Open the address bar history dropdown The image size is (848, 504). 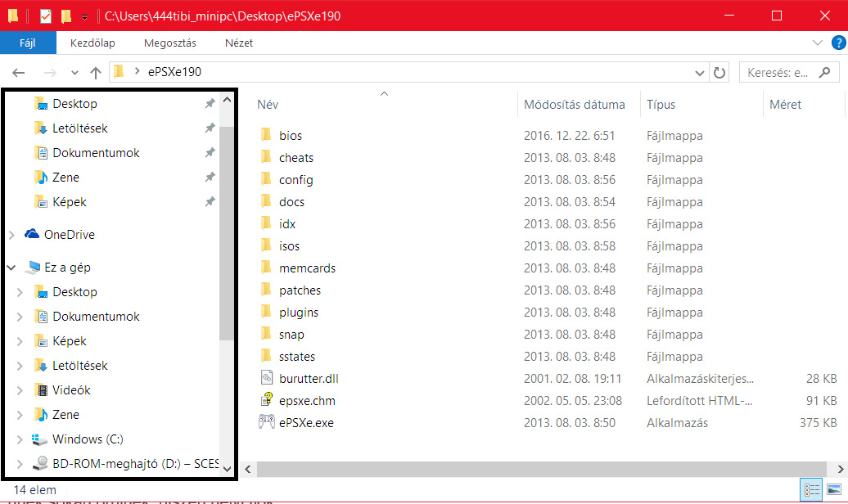click(699, 73)
